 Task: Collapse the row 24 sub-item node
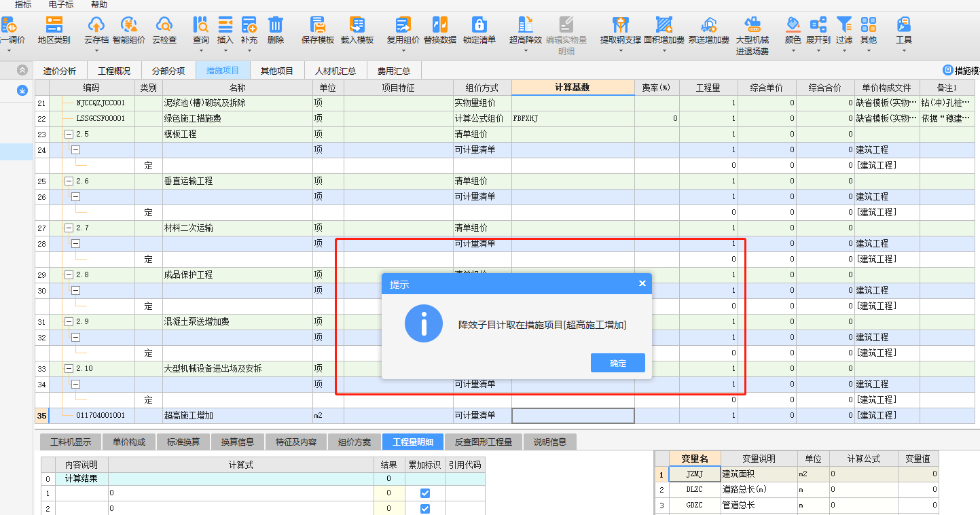tap(75, 150)
